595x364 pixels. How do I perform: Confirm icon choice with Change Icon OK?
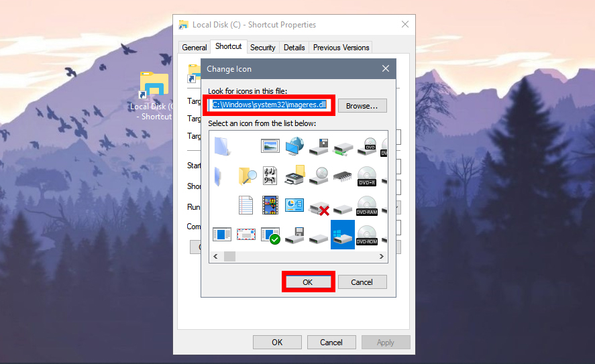[308, 282]
